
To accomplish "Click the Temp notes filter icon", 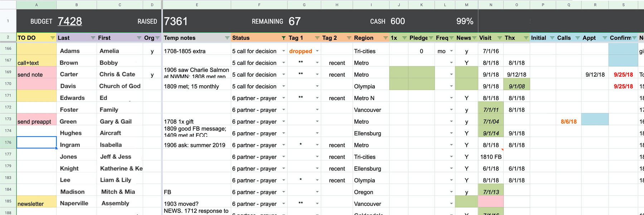I will coord(227,38).
